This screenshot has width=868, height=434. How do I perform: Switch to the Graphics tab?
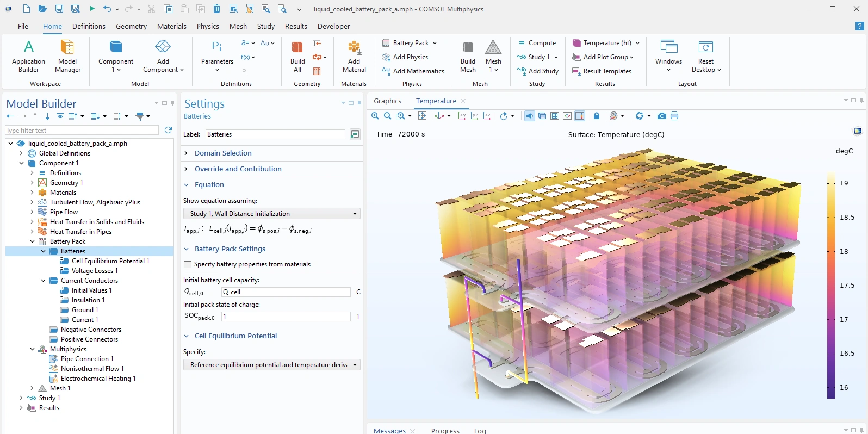(387, 101)
